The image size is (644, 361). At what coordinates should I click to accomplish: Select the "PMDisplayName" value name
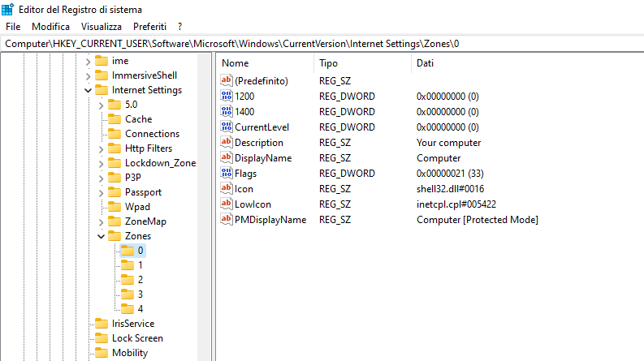point(270,220)
